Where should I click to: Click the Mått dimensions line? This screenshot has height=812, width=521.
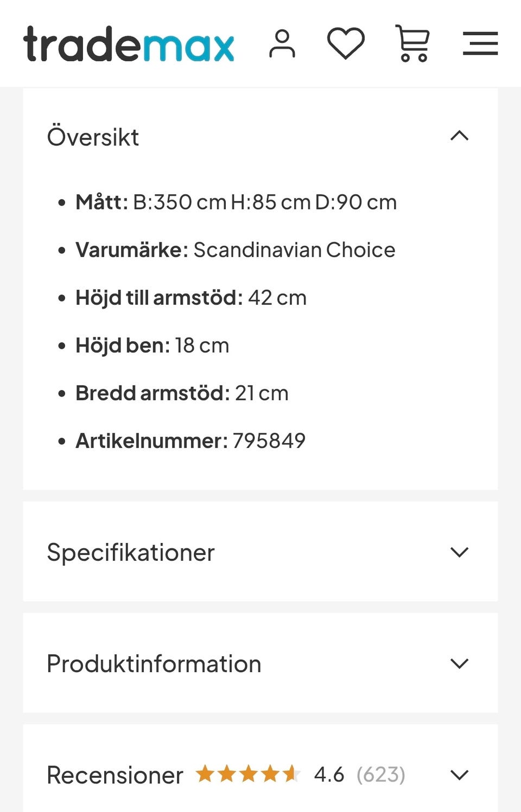(x=236, y=202)
